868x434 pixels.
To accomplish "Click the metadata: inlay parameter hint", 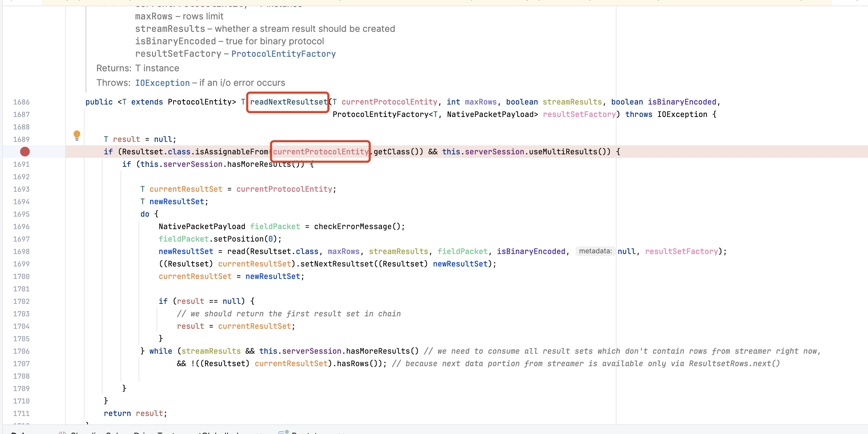I will point(595,251).
